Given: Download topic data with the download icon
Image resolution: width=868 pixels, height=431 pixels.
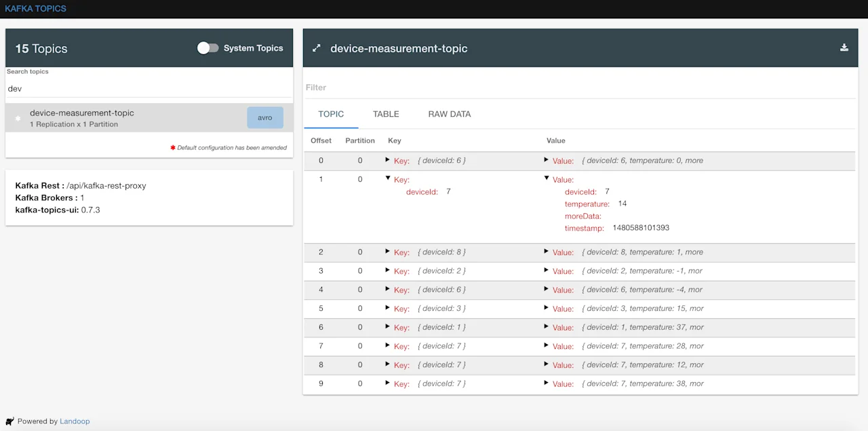Looking at the screenshot, I should (844, 48).
